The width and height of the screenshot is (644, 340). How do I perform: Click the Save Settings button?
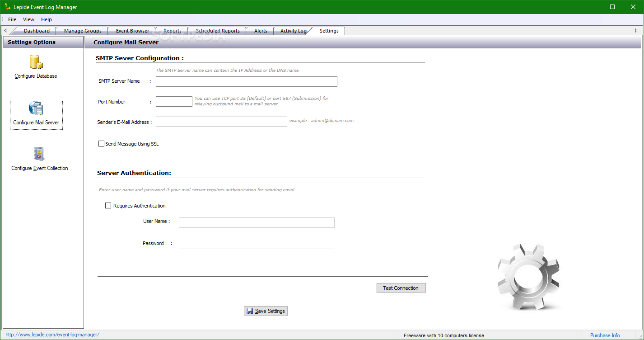coord(266,311)
